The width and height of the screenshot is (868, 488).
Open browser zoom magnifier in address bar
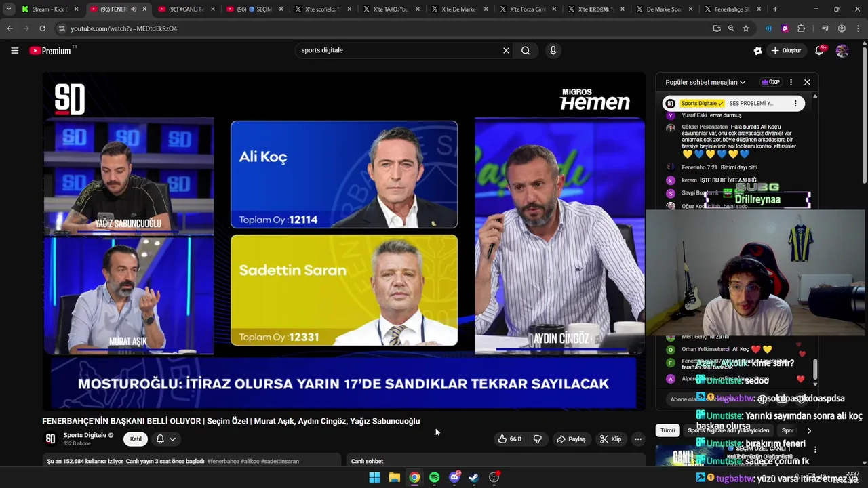click(731, 28)
